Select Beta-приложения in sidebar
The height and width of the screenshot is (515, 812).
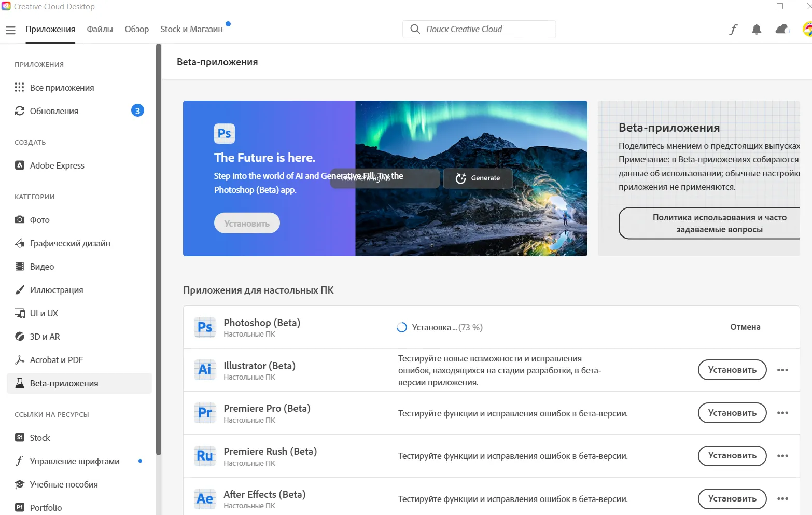click(x=79, y=383)
